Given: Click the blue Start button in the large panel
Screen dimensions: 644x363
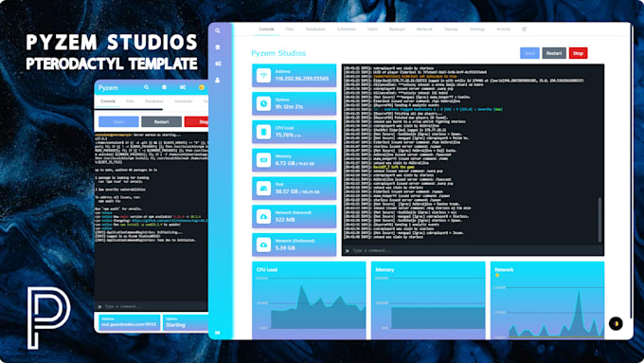Looking at the screenshot, I should [529, 53].
